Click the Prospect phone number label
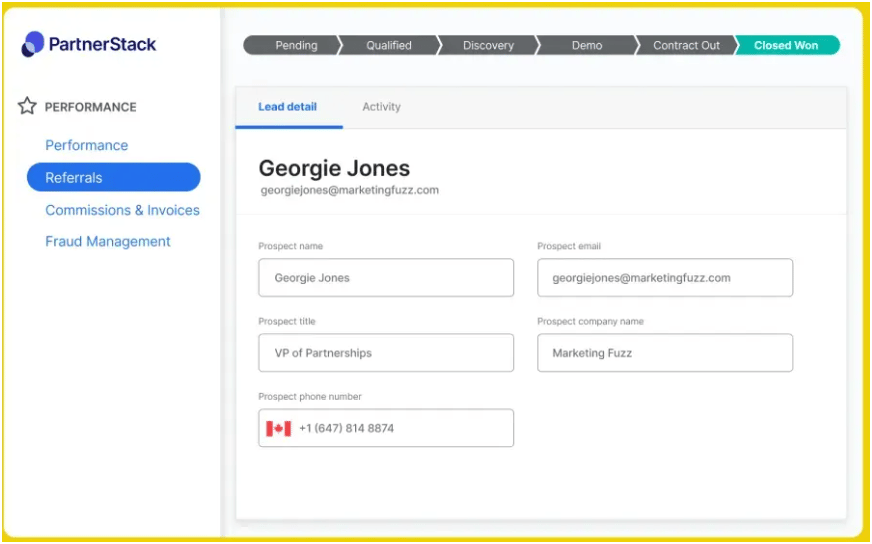The width and height of the screenshot is (872, 544). [310, 397]
